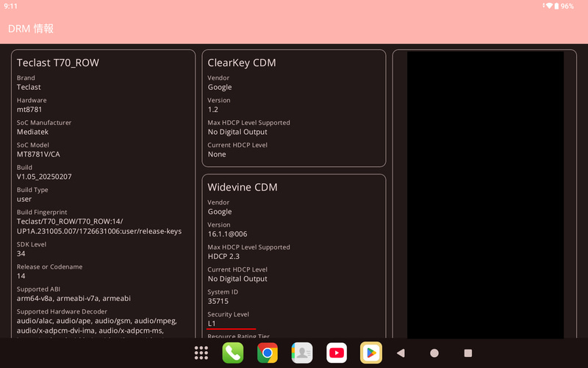The height and width of the screenshot is (368, 588).
Task: Select Widevine version 16.1.1@006
Action: pos(228,234)
